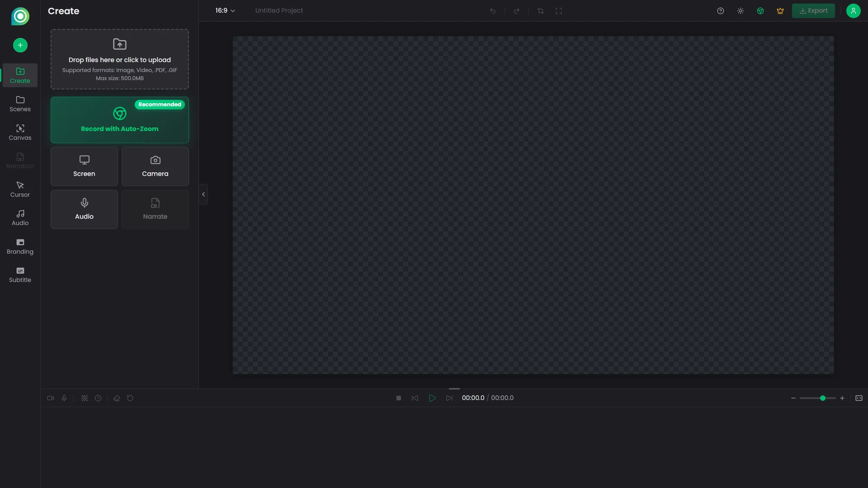This screenshot has height=488, width=868.
Task: Open the Subtitle sidebar tab
Action: 20,275
